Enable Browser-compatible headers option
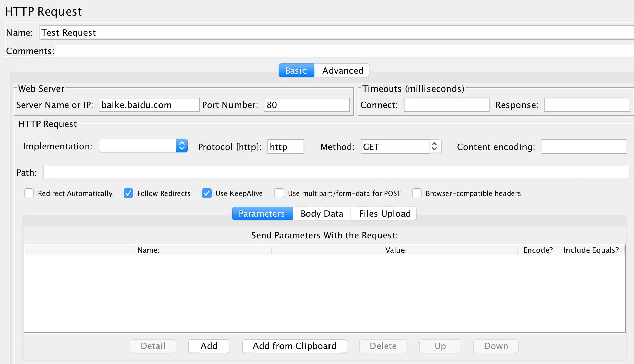Image resolution: width=634 pixels, height=364 pixels. pos(417,193)
